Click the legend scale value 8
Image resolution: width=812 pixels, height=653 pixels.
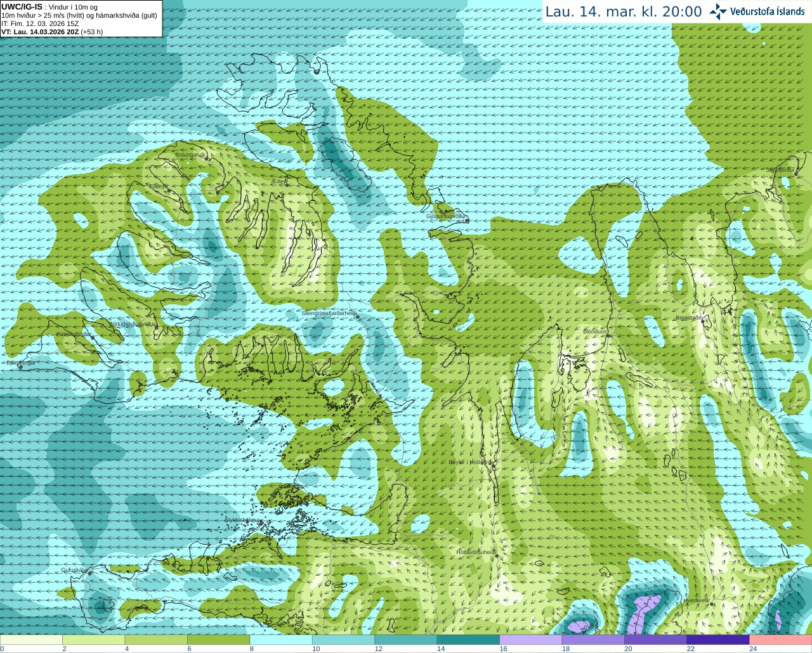[252, 649]
